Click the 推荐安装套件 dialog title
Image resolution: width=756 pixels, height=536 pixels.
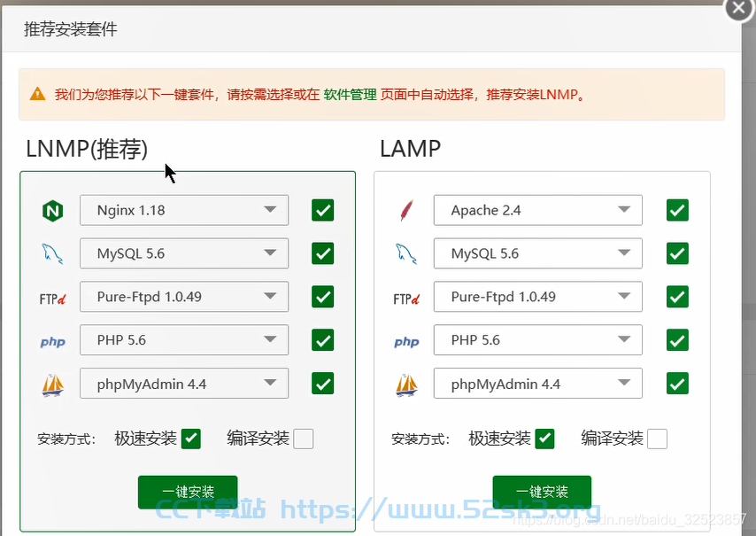click(71, 29)
